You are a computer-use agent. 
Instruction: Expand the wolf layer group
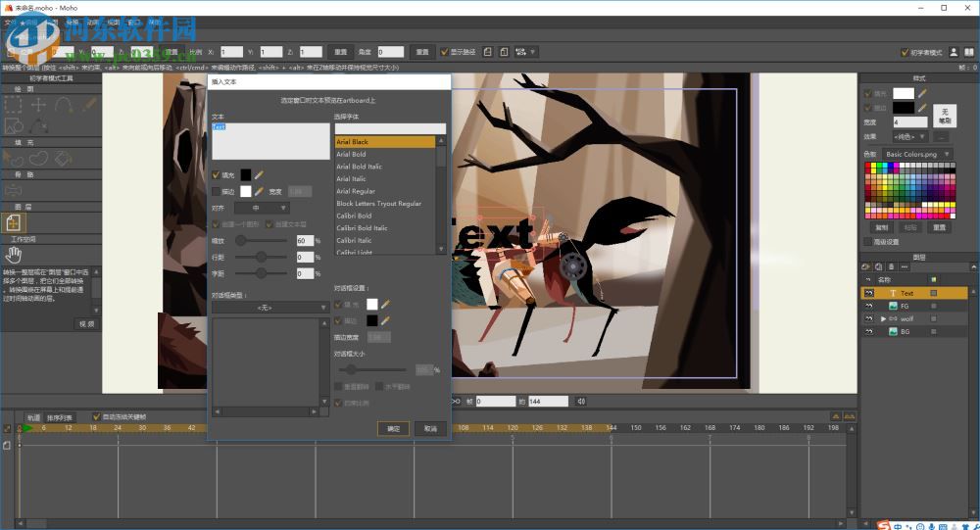click(883, 319)
